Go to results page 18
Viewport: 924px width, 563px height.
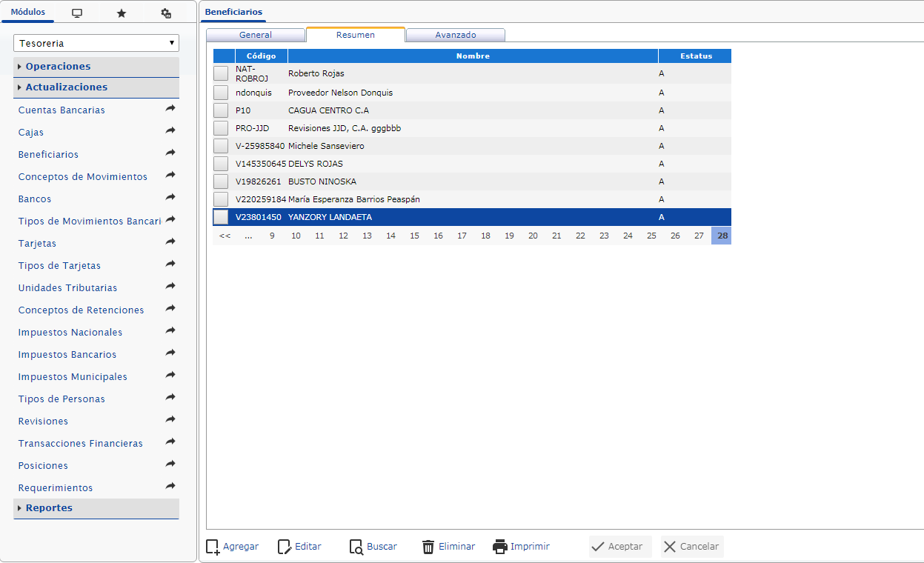tap(485, 236)
